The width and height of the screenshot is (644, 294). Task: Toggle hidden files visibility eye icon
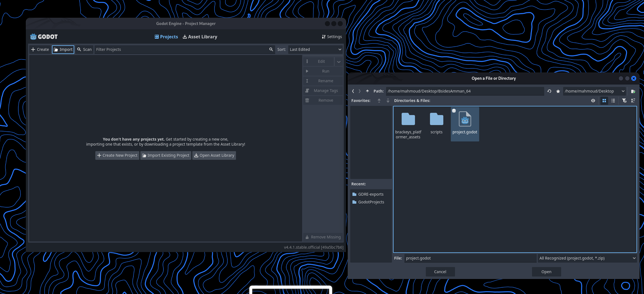point(593,101)
